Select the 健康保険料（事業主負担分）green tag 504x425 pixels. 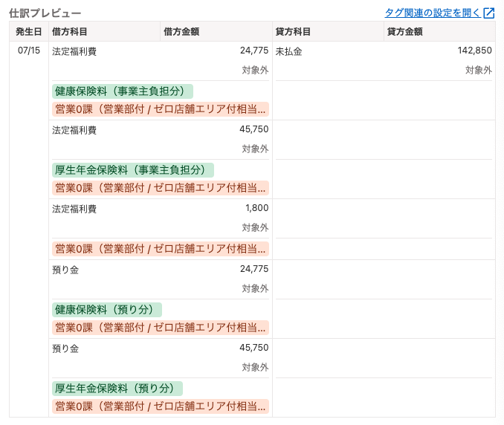(123, 91)
